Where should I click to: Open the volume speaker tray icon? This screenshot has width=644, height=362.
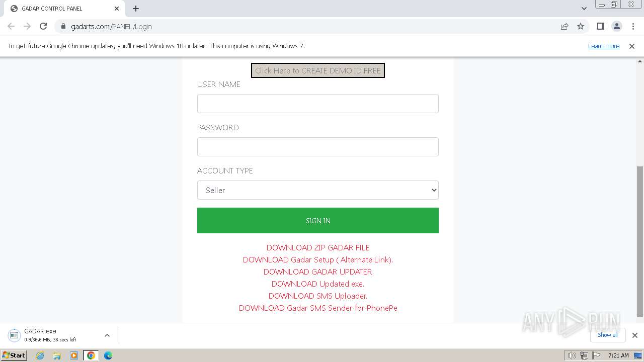(x=572, y=355)
